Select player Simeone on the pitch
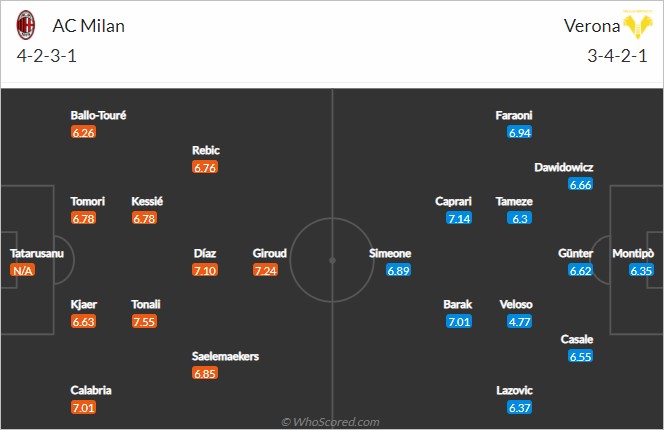The width and height of the screenshot is (664, 430). point(390,253)
